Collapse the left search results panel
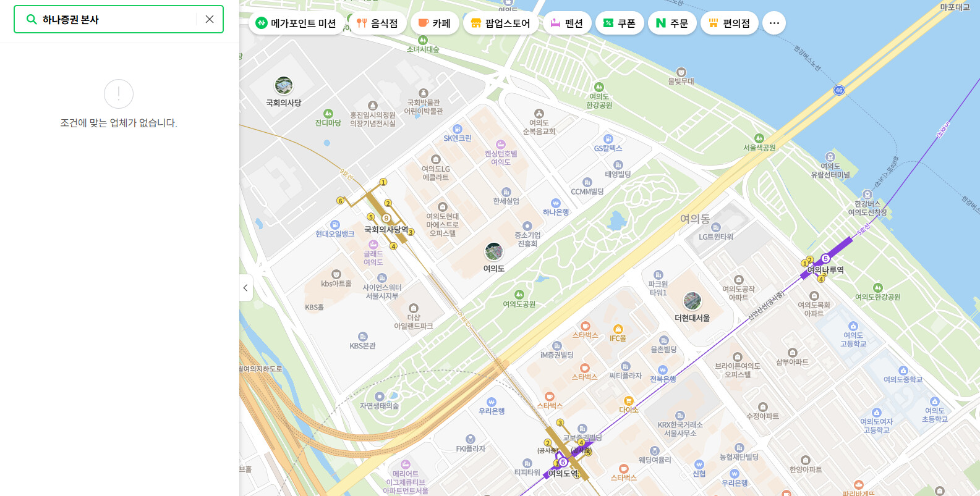 [x=245, y=288]
